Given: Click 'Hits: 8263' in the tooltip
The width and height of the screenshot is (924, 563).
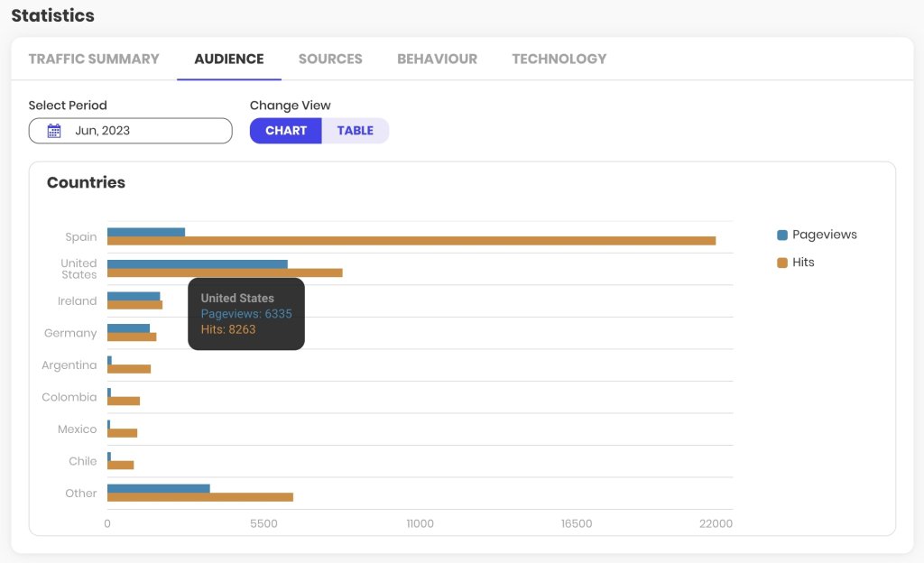Looking at the screenshot, I should 228,329.
